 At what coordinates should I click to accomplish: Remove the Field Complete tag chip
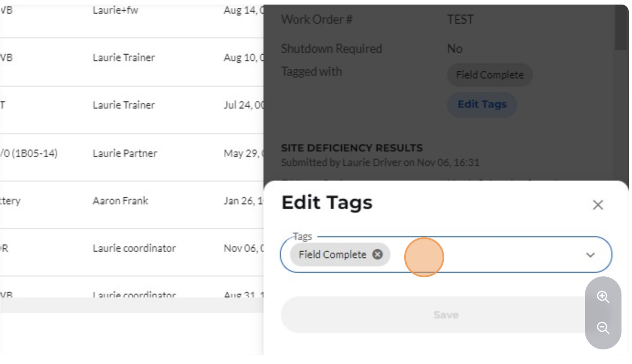coord(377,255)
